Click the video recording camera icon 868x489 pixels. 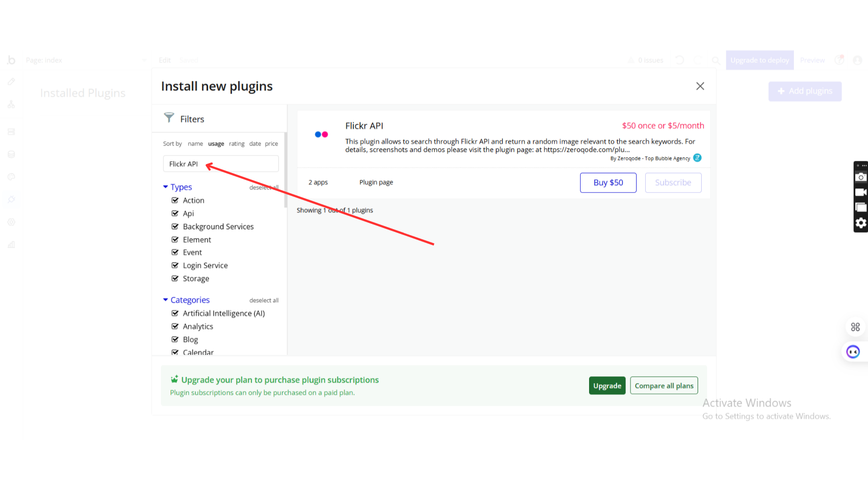click(x=861, y=192)
